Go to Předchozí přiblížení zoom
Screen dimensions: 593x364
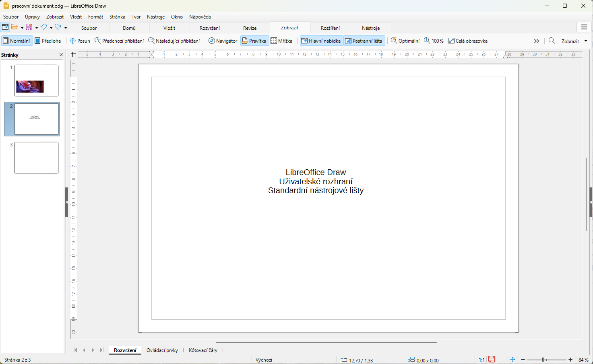pos(119,41)
